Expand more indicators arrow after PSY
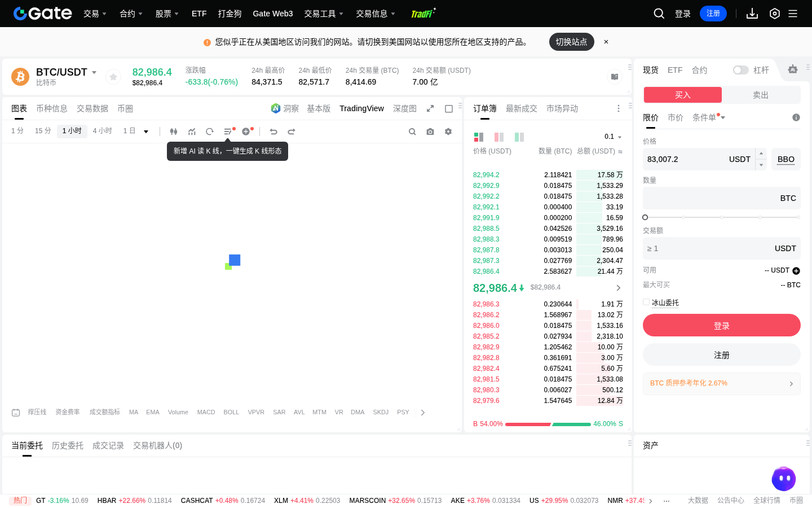This screenshot has width=812, height=508. (423, 413)
